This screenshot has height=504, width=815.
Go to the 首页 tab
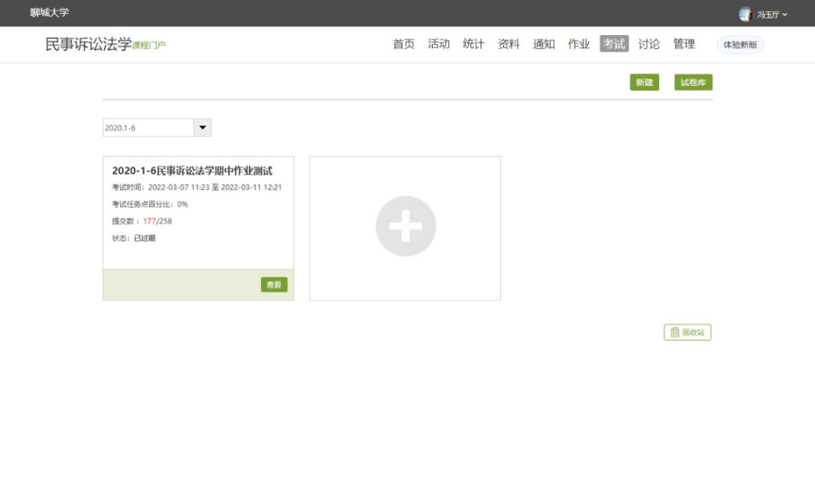pyautogui.click(x=404, y=44)
